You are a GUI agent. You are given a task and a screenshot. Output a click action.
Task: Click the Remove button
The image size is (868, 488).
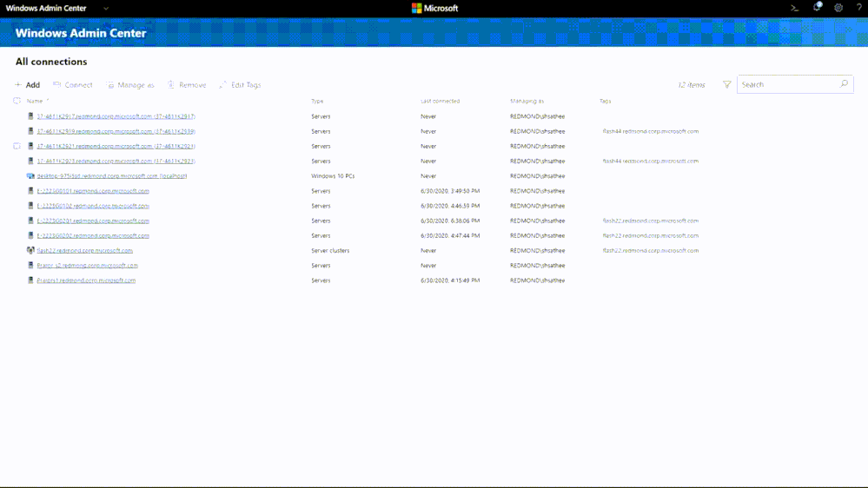[x=187, y=84]
